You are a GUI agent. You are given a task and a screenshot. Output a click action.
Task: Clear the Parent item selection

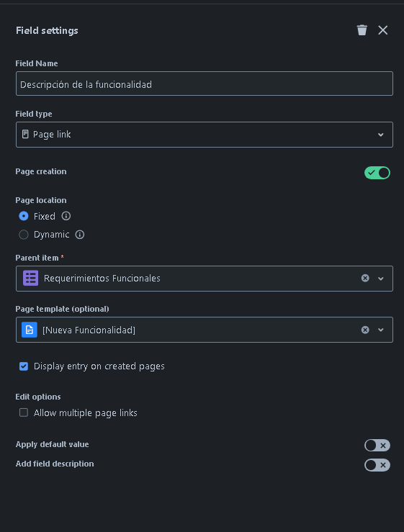tap(365, 278)
